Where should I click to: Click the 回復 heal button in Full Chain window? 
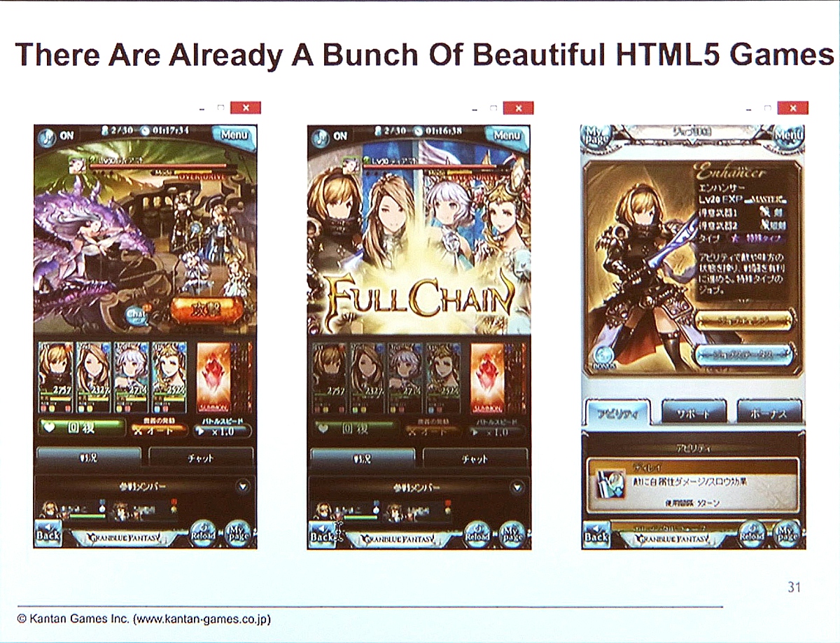click(x=355, y=429)
